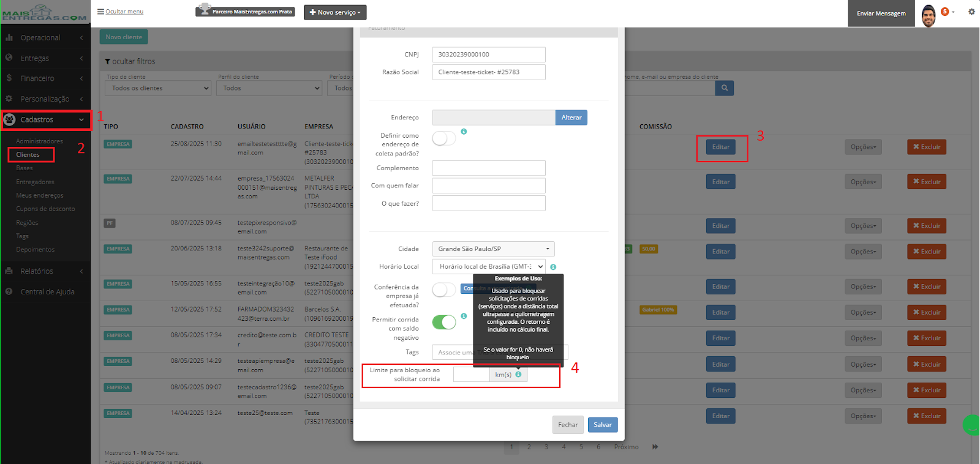This screenshot has height=464, width=980.
Task: Click the magnifier search button in filters
Action: 725,88
